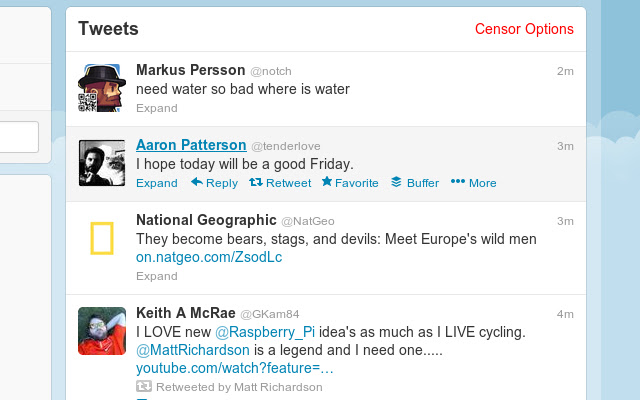Screen dimensions: 640x400
Task: Open Aaron Patterson's profile name
Action: pos(191,145)
